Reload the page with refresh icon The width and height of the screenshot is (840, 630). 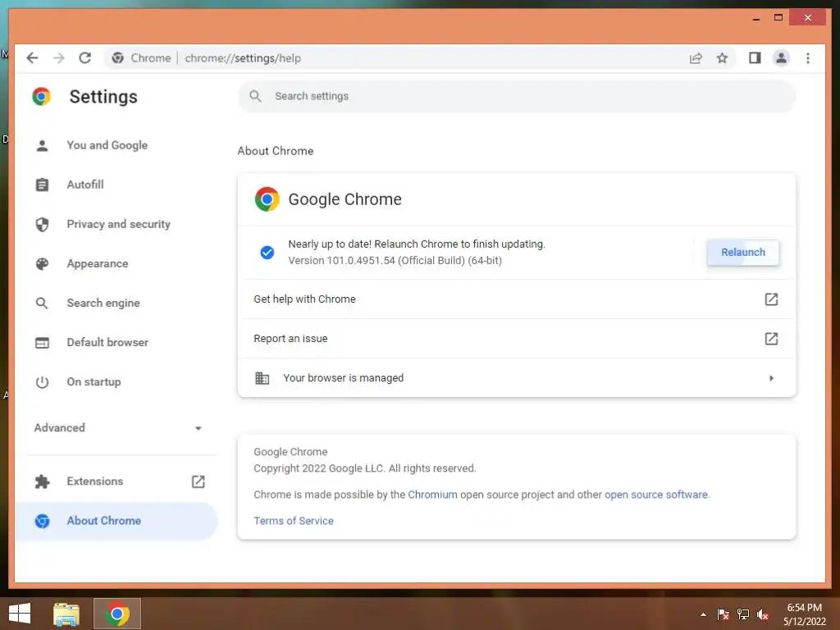tap(84, 58)
